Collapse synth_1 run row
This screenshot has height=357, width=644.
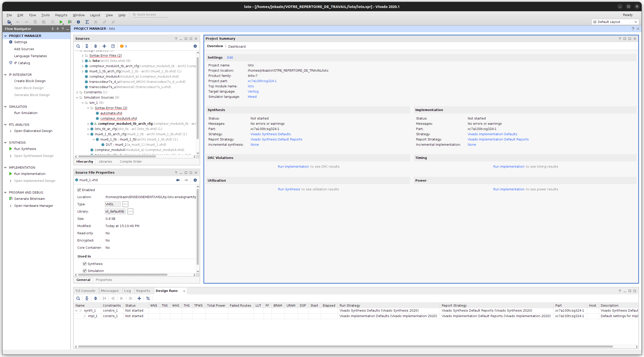point(76,311)
